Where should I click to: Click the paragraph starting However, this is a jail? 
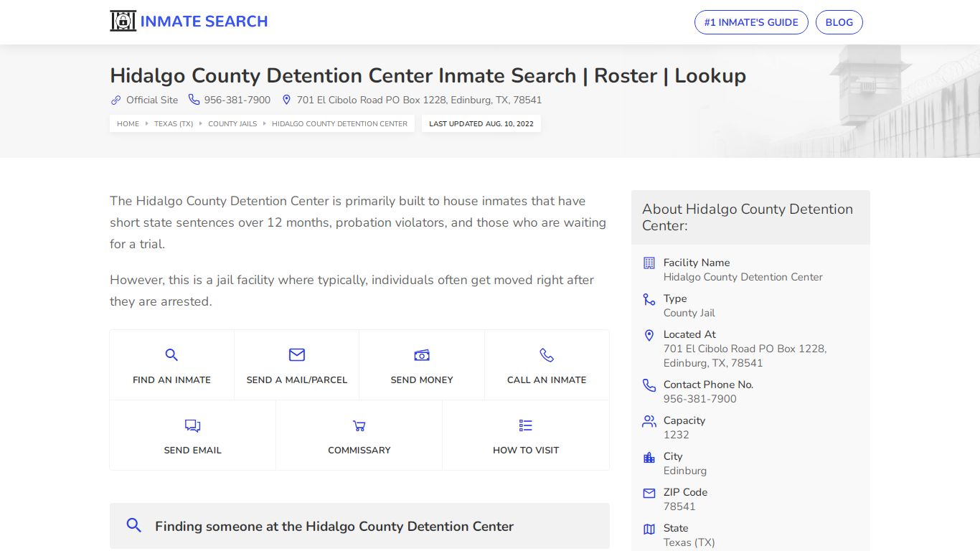[352, 291]
